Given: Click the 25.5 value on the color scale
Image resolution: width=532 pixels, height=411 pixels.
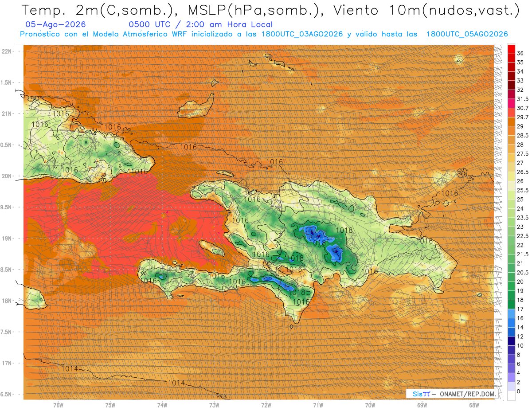Looking at the screenshot, I should (523, 190).
